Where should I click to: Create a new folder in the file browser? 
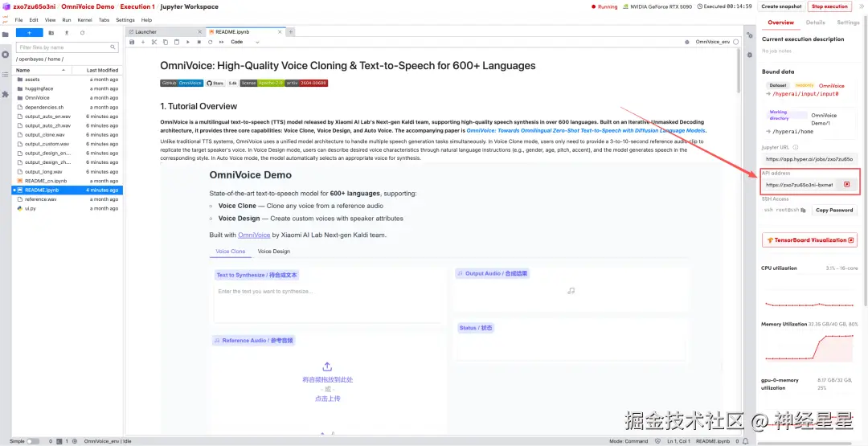click(x=51, y=33)
